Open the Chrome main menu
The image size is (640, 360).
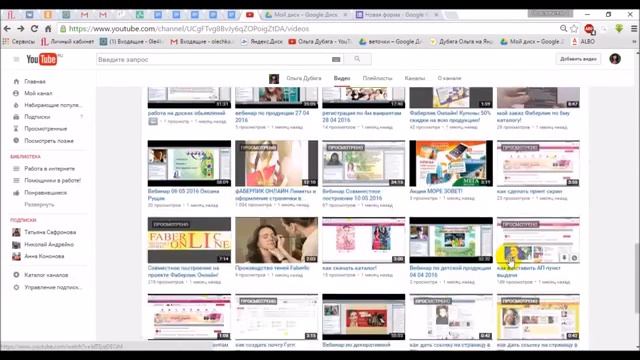click(634, 29)
